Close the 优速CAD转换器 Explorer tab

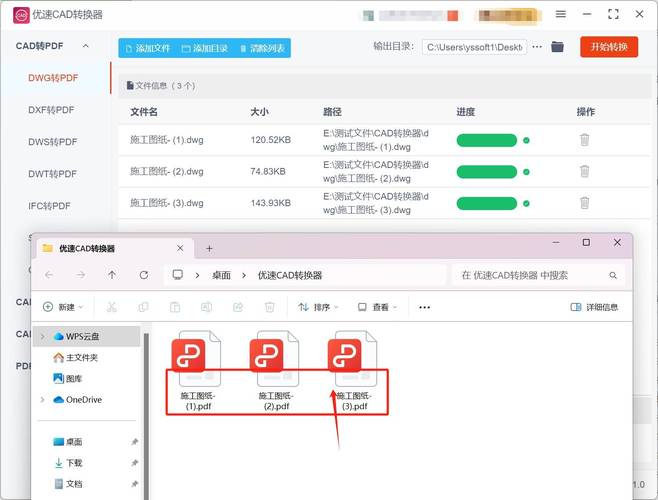pos(180,249)
